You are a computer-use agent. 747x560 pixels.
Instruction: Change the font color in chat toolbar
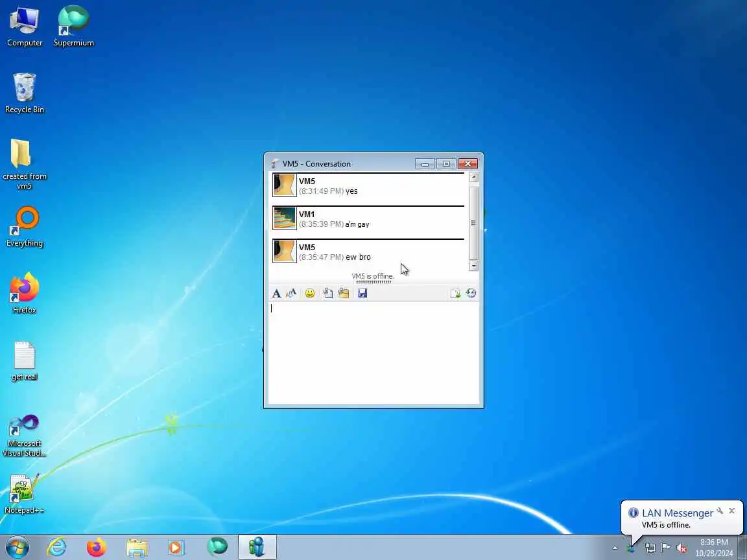pyautogui.click(x=291, y=294)
